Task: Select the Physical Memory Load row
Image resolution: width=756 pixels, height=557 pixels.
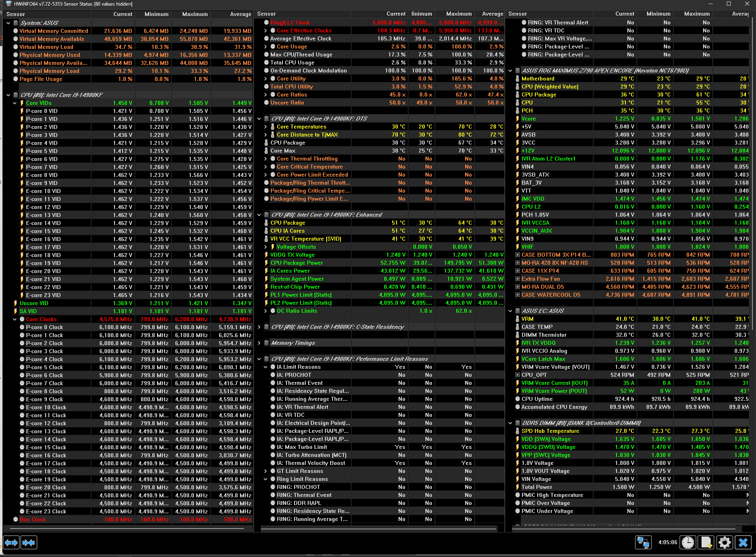Action: point(128,71)
